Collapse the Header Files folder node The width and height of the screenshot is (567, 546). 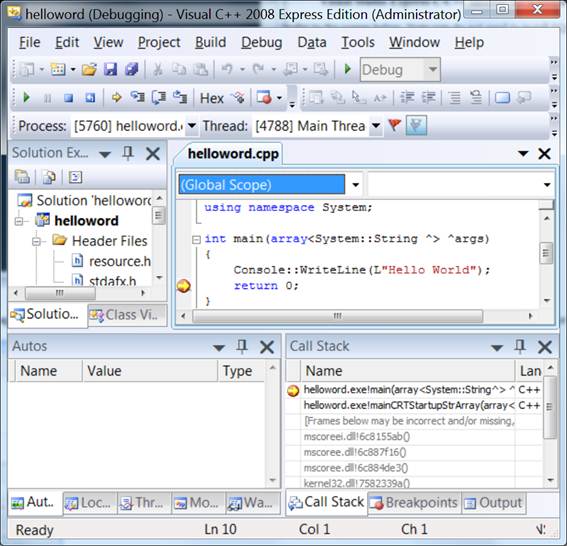coord(37,241)
